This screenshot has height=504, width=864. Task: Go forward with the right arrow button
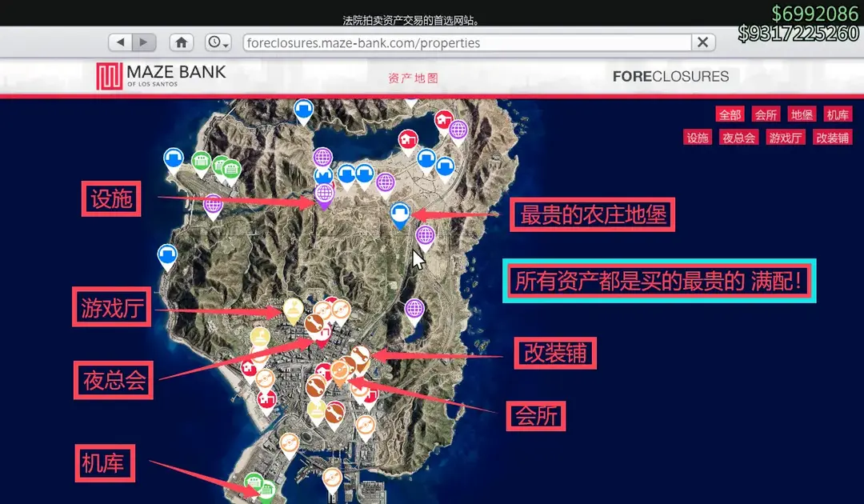point(143,42)
